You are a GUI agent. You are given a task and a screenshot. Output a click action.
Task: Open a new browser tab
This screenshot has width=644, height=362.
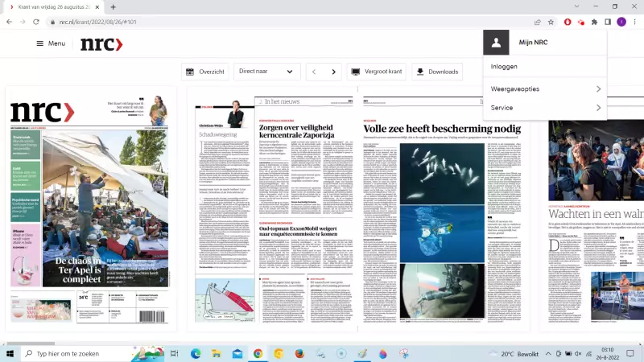tap(113, 6)
